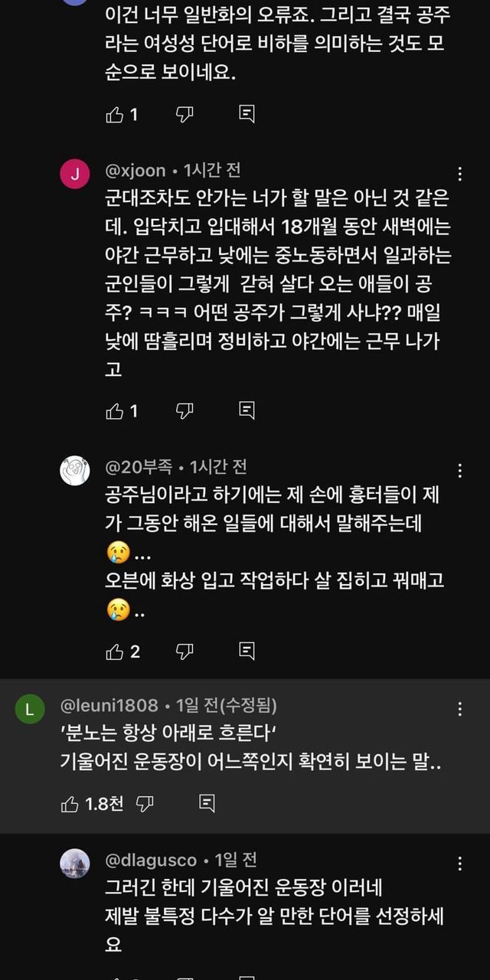Like the @leuni1808 comment
This screenshot has height=980, width=490.
(70, 804)
